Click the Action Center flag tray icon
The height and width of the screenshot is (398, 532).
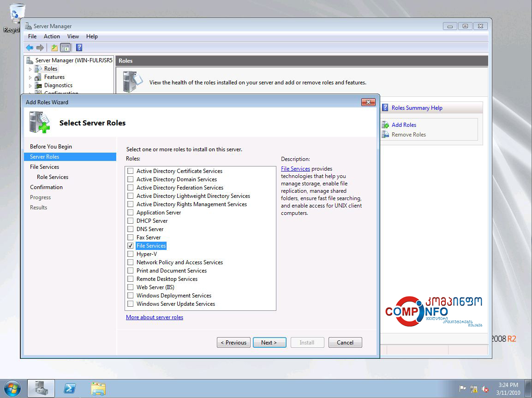(462, 389)
